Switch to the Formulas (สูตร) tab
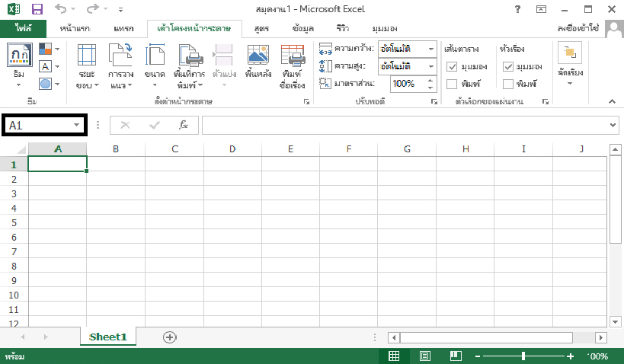 (x=261, y=28)
